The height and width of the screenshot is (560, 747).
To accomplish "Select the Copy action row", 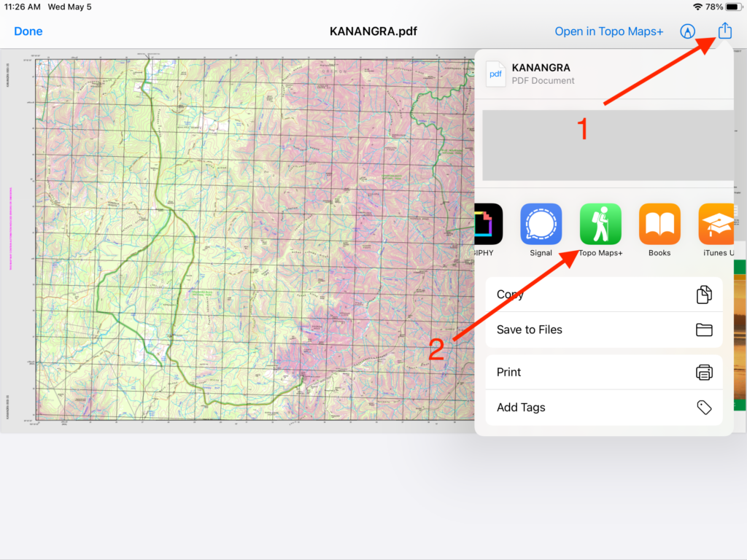I will pyautogui.click(x=603, y=295).
